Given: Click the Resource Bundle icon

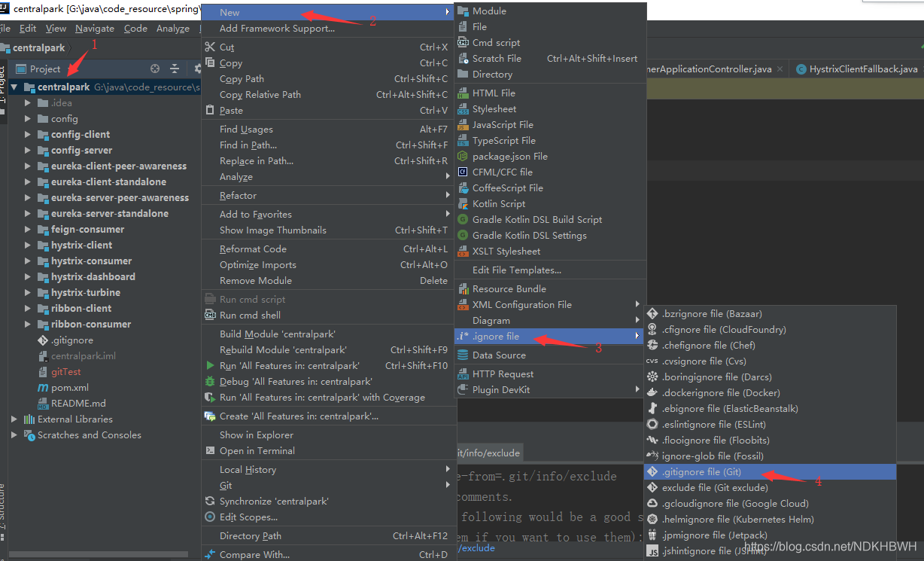Looking at the screenshot, I should click(x=463, y=288).
